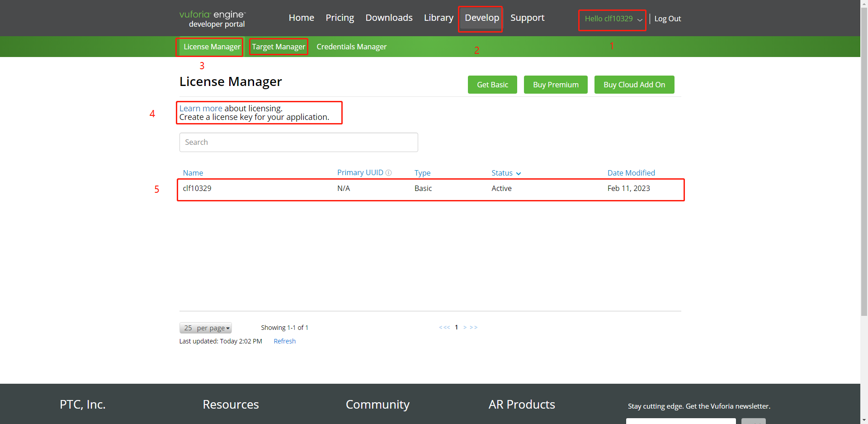Open the Home nav item
Viewport: 868px width, 424px height.
301,18
